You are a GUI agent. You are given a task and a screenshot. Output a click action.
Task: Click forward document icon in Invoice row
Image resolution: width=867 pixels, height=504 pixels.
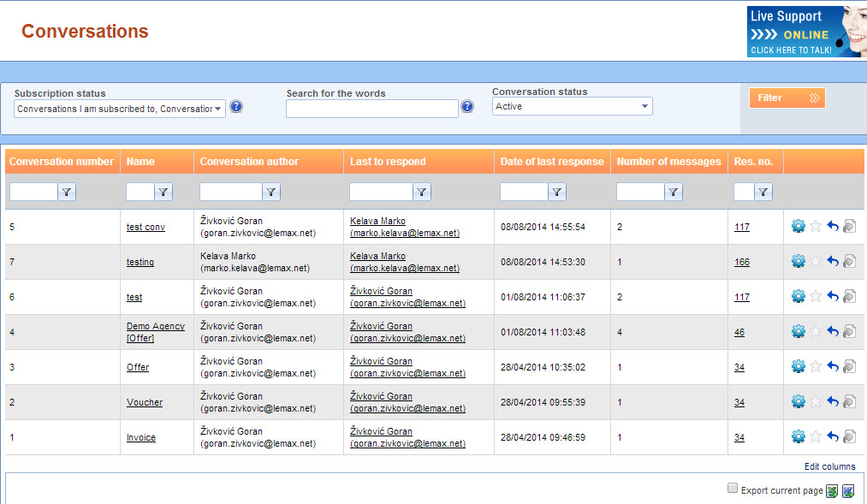pyautogui.click(x=849, y=436)
